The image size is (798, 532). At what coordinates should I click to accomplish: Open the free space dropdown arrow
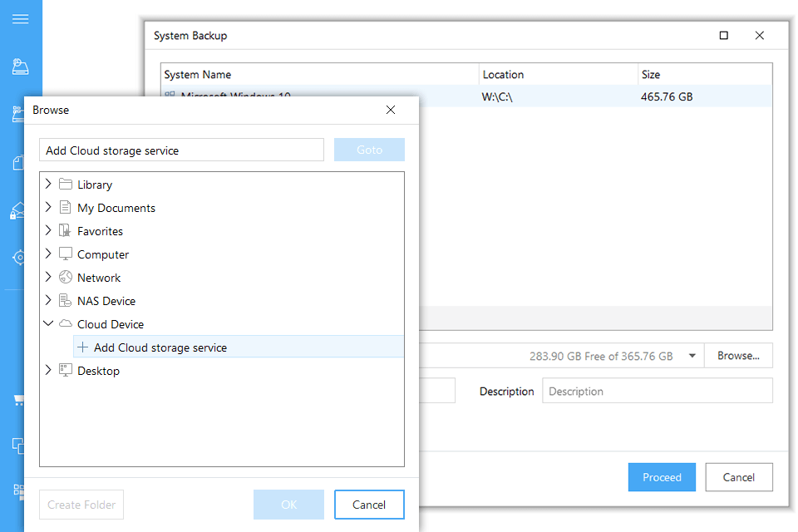[692, 355]
